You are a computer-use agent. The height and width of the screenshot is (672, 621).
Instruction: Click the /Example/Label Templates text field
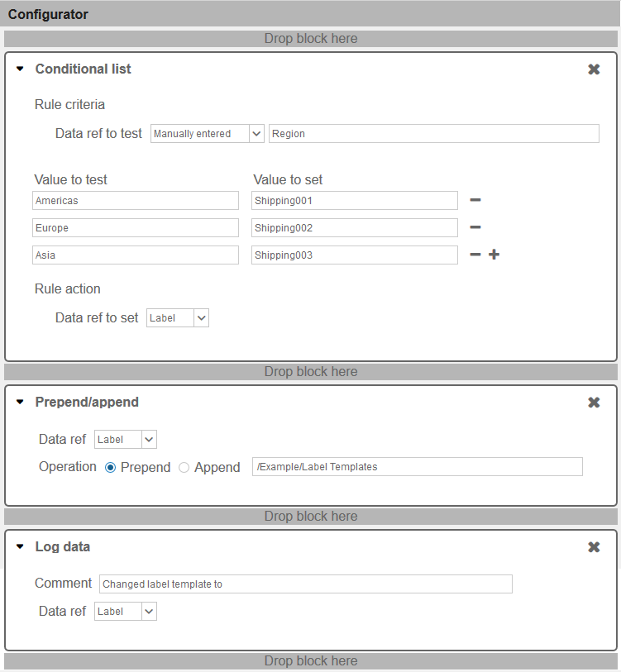pyautogui.click(x=417, y=467)
